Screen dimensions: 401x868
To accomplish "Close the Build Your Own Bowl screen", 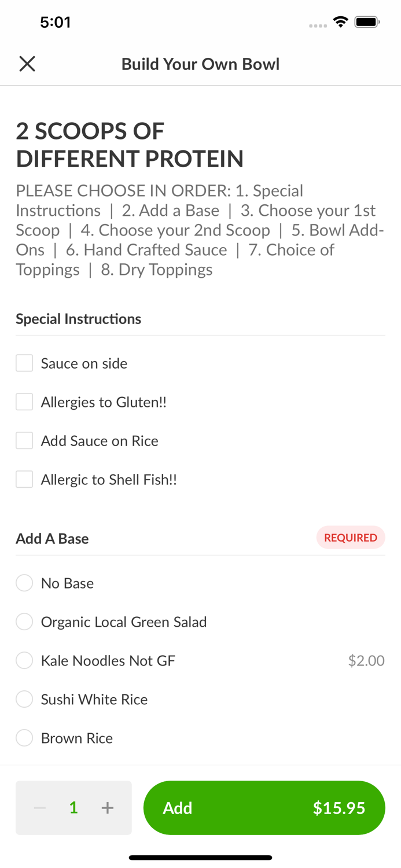I will (27, 64).
